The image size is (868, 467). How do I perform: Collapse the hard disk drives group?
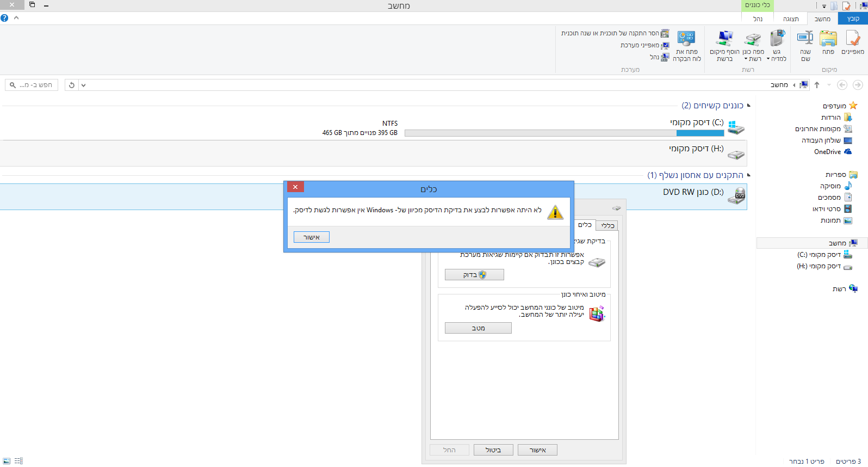click(749, 105)
